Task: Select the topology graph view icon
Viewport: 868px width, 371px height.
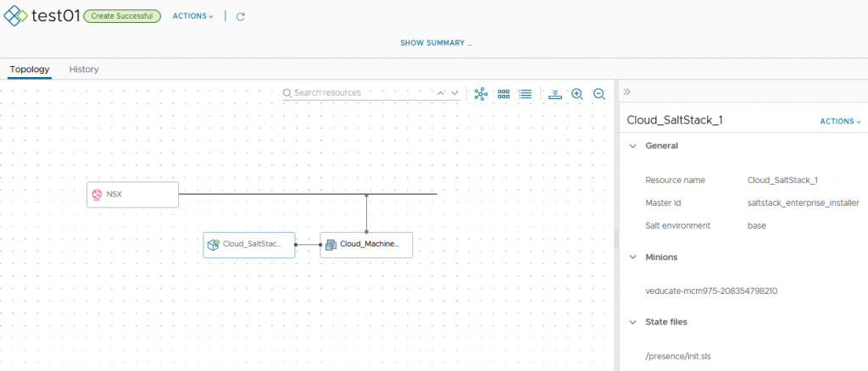Action: coord(481,94)
